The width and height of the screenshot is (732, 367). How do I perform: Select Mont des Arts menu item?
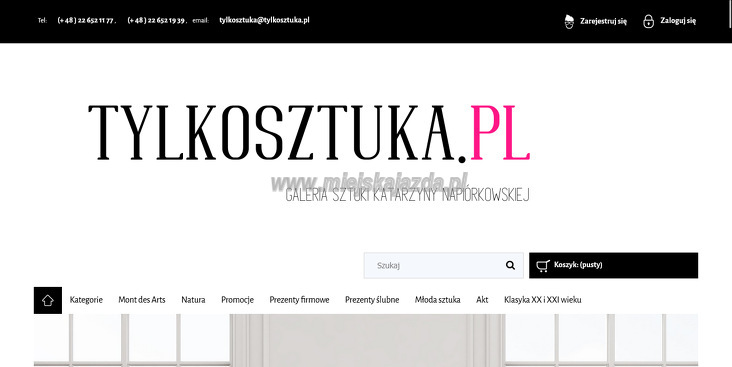pyautogui.click(x=142, y=300)
